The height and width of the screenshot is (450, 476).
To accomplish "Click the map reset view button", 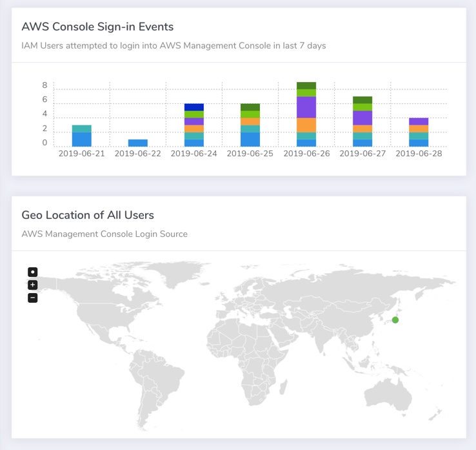I will pyautogui.click(x=32, y=272).
